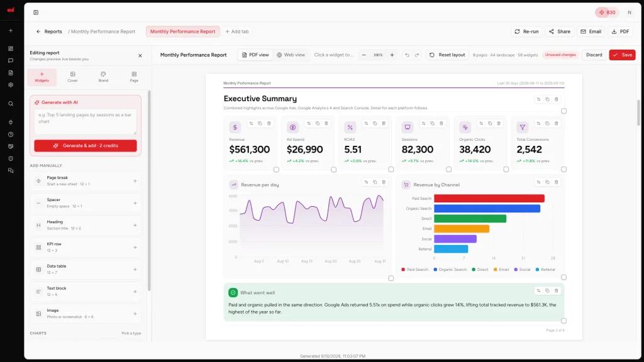The width and height of the screenshot is (644, 362).
Task: Click the Email button
Action: pos(591,31)
